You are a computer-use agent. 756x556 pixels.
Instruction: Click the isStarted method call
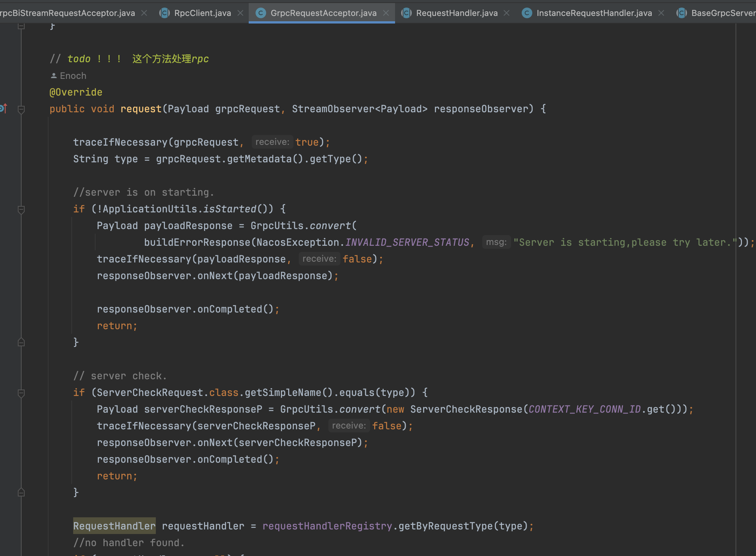tap(230, 209)
